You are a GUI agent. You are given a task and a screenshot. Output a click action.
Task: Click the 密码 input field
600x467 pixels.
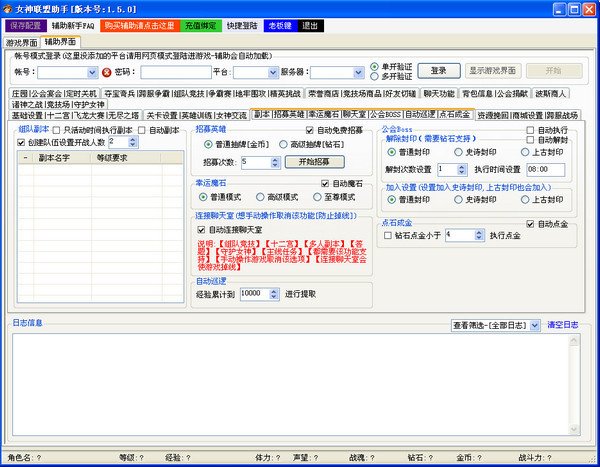coord(176,72)
